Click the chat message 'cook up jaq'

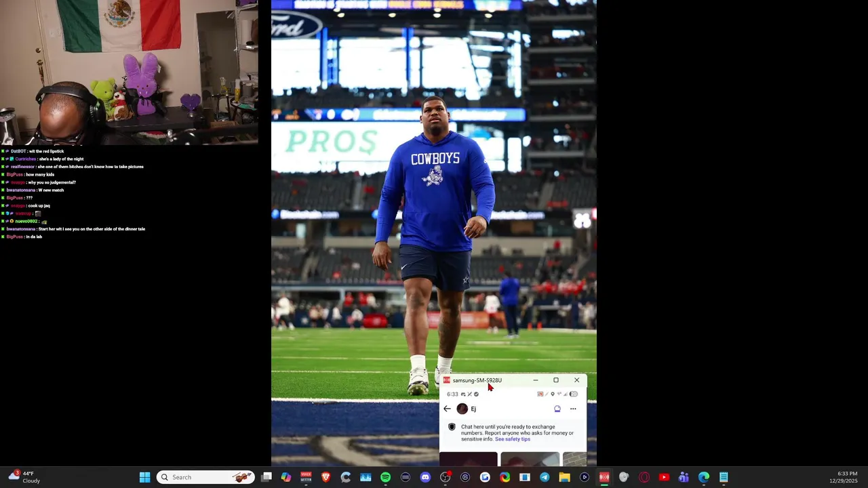[39, 205]
